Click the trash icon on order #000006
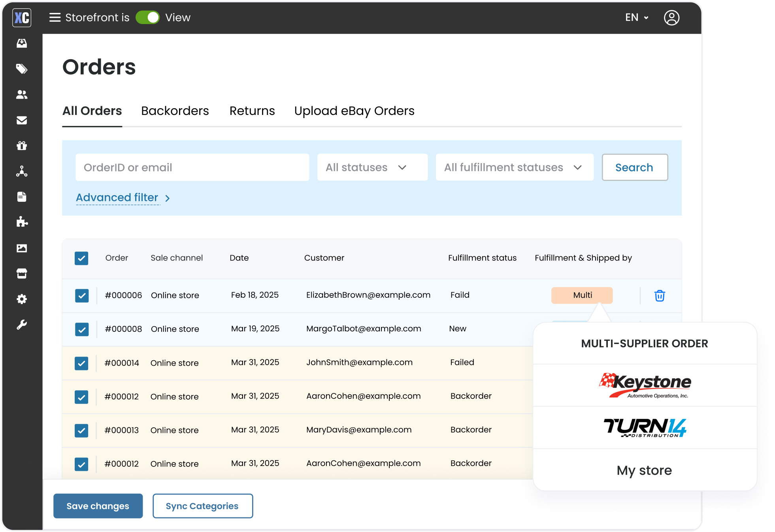Screen dimensions: 775x532 (x=659, y=295)
